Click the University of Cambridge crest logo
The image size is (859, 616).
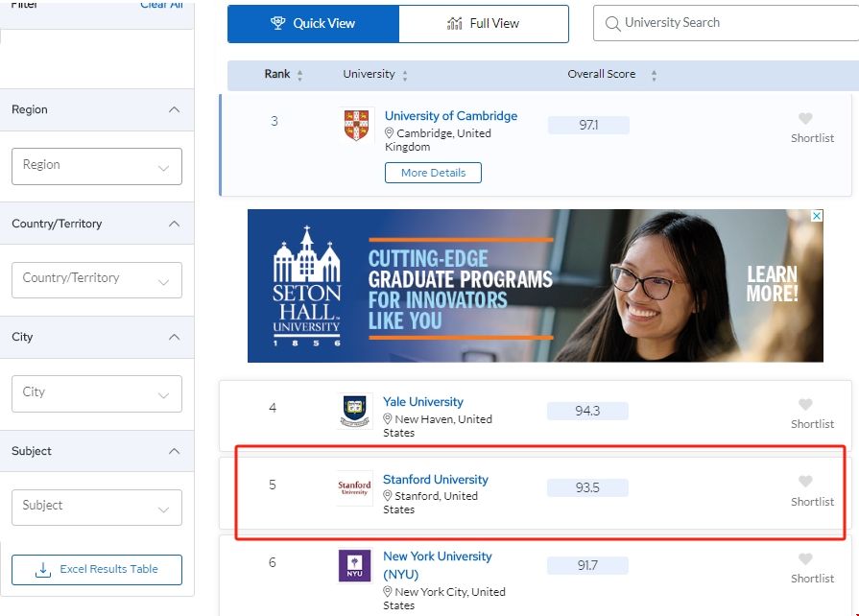pos(355,123)
